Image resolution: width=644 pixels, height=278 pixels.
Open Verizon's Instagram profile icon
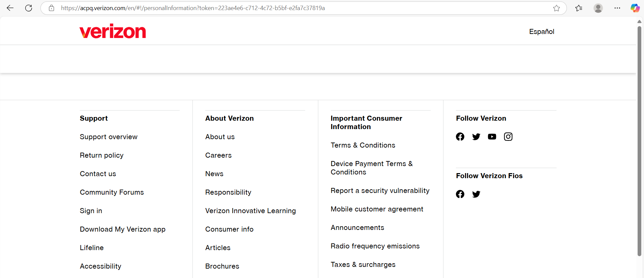coord(508,136)
